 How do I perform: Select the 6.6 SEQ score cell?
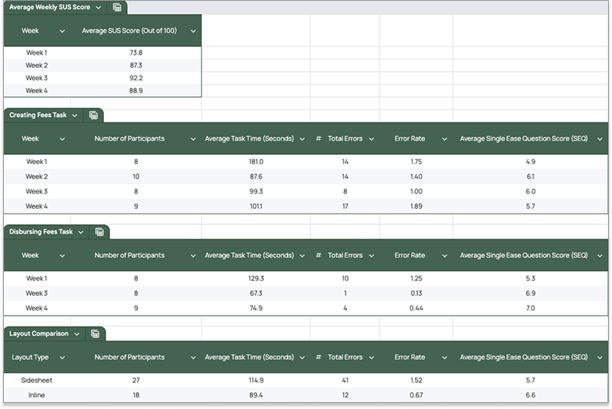[530, 395]
